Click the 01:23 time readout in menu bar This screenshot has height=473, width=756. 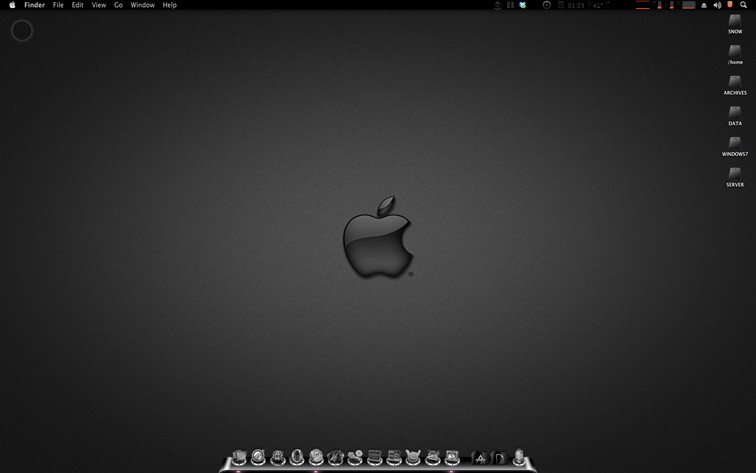pyautogui.click(x=576, y=5)
